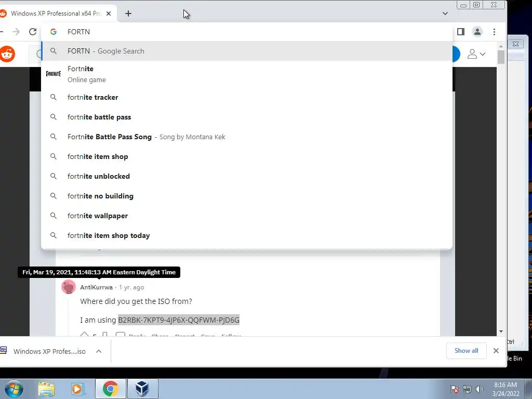Image resolution: width=532 pixels, height=399 pixels.
Task: Choose the fortnite unblocked suggestion
Action: [247, 176]
